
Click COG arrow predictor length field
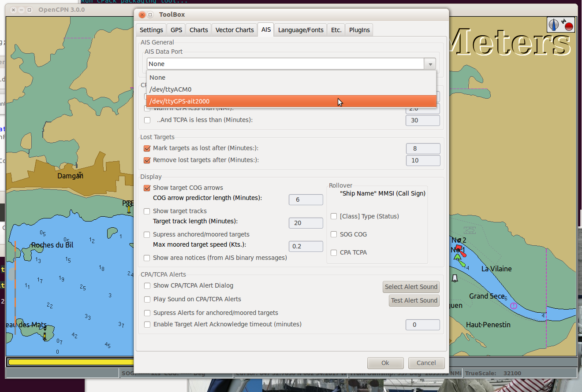click(306, 200)
